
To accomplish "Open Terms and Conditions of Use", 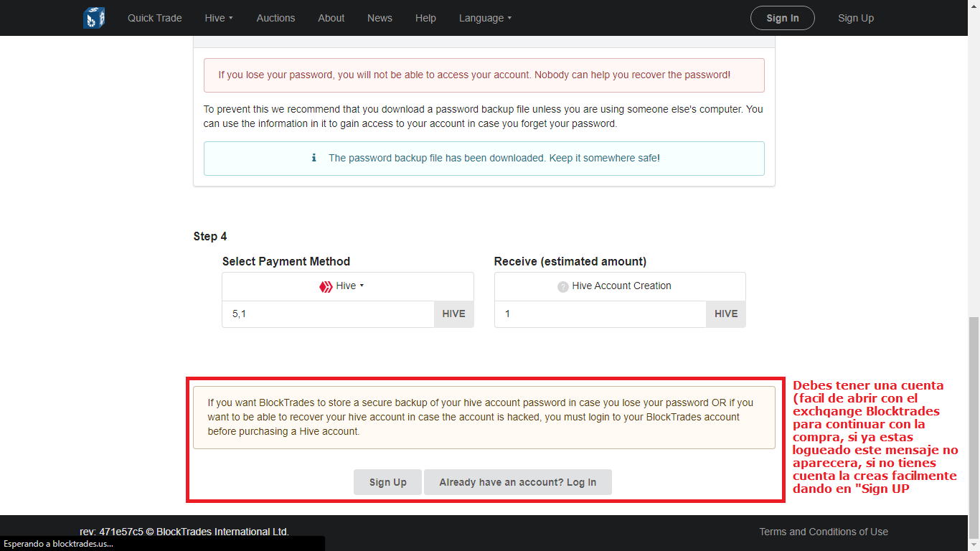I will [x=824, y=532].
